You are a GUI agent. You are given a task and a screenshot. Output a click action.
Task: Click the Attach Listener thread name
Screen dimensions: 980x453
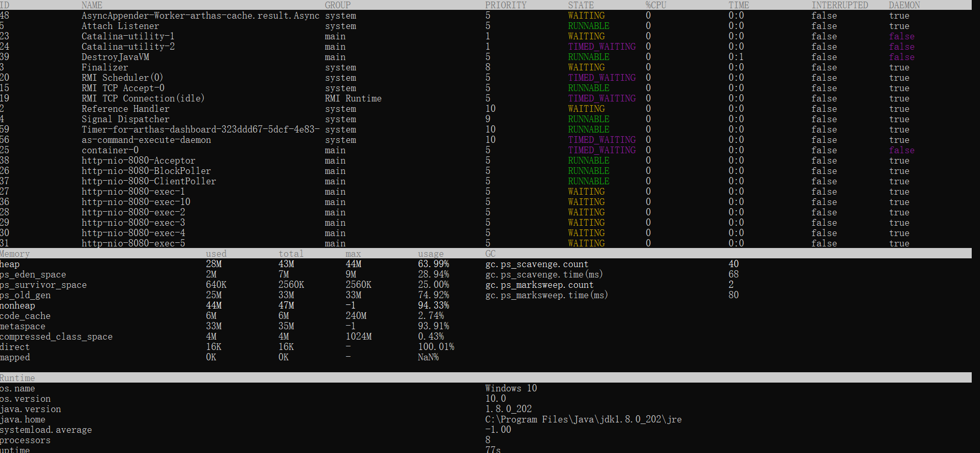[x=120, y=26]
